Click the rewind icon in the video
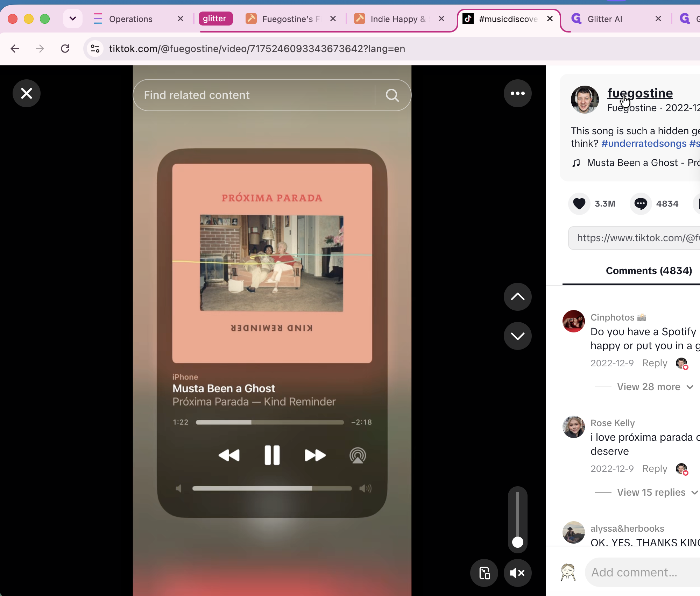The height and width of the screenshot is (596, 700). pos(229,455)
